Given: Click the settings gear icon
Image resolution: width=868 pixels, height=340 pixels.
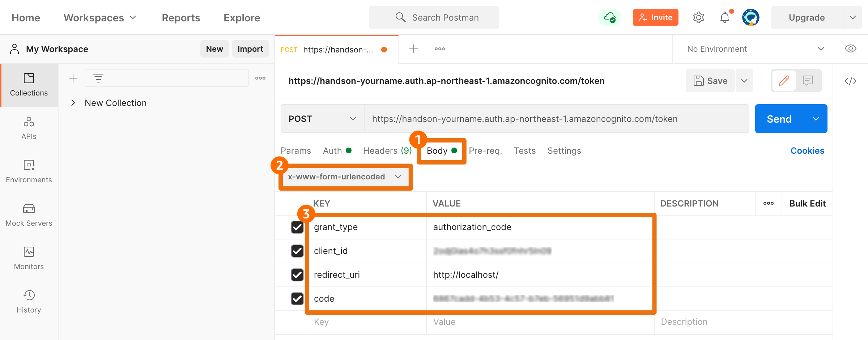Looking at the screenshot, I should [x=699, y=17].
